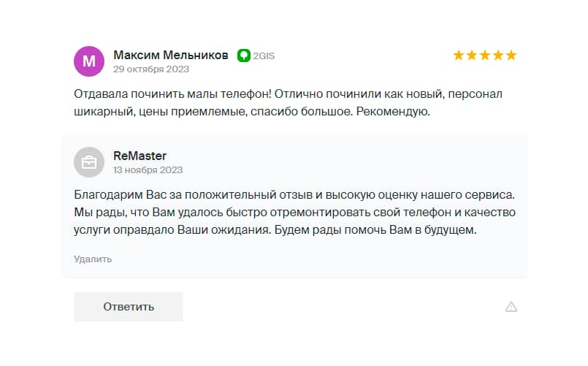Click the purple M user avatar
The height and width of the screenshot is (366, 588).
point(89,61)
